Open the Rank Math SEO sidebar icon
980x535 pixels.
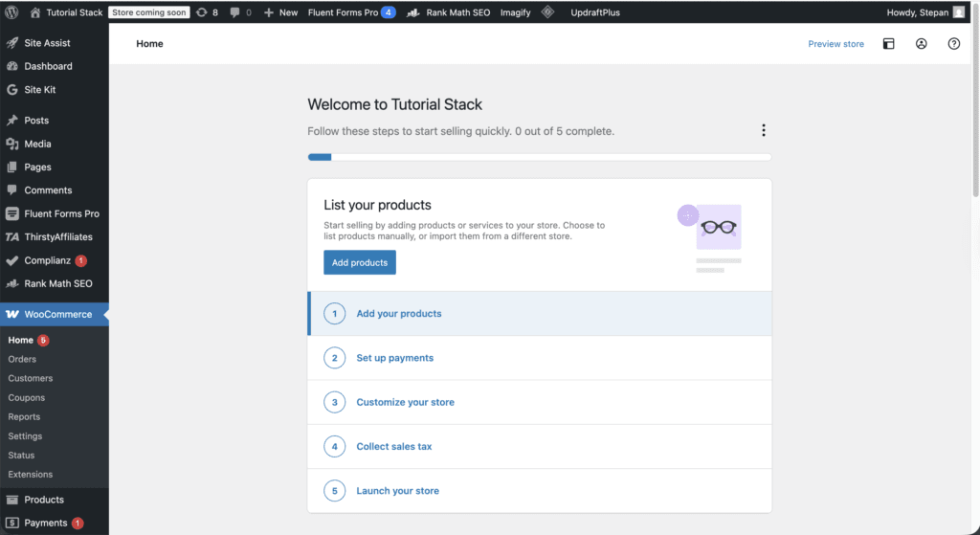[x=11, y=283]
